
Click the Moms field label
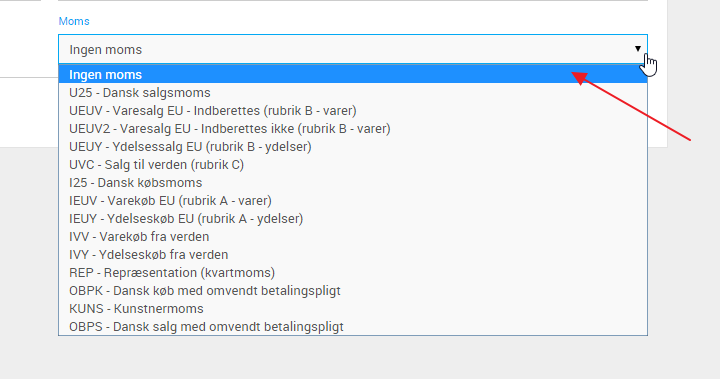74,21
